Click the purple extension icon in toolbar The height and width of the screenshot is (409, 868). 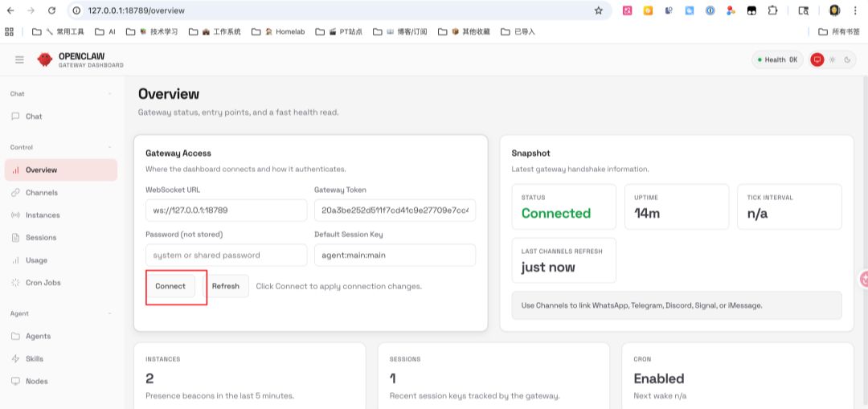coord(669,10)
